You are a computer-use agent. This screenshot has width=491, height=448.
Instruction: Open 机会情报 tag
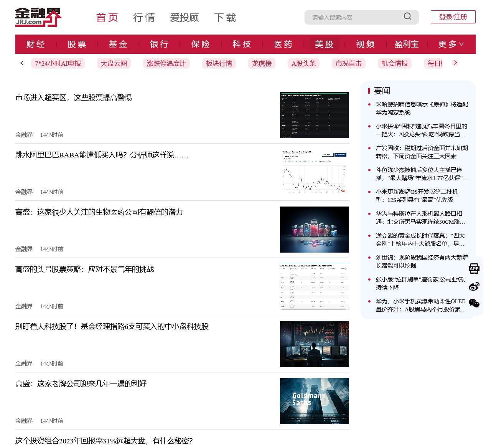pos(395,63)
